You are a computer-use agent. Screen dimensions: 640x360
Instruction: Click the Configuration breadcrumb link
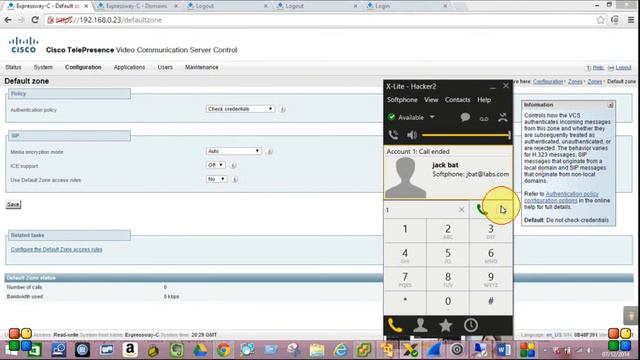[x=548, y=82]
